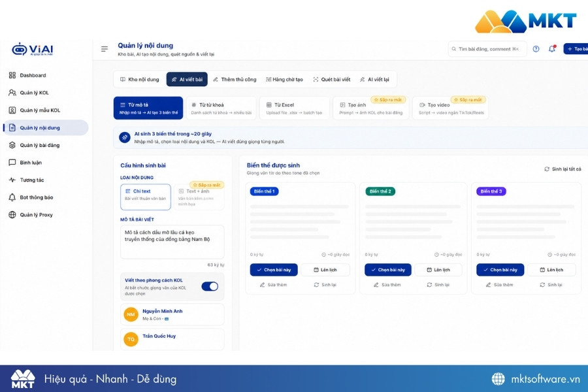Switch to Kho nội dung tab
The image size is (588, 392).
pyautogui.click(x=140, y=80)
